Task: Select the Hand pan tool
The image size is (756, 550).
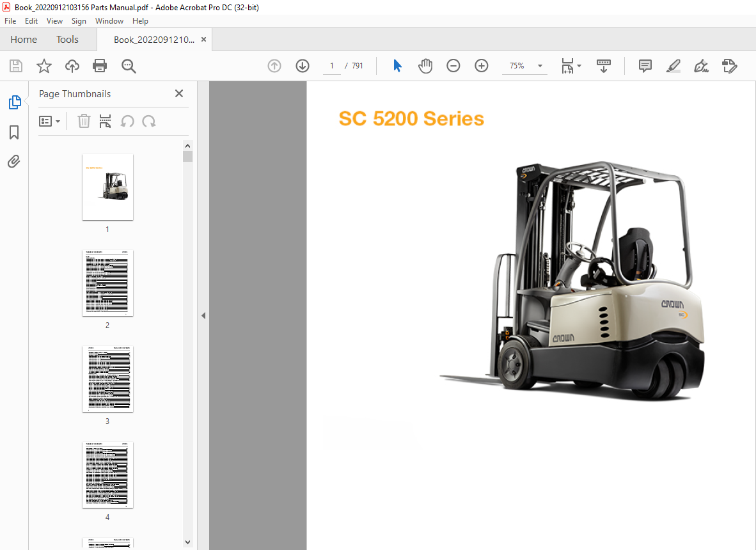Action: click(425, 66)
